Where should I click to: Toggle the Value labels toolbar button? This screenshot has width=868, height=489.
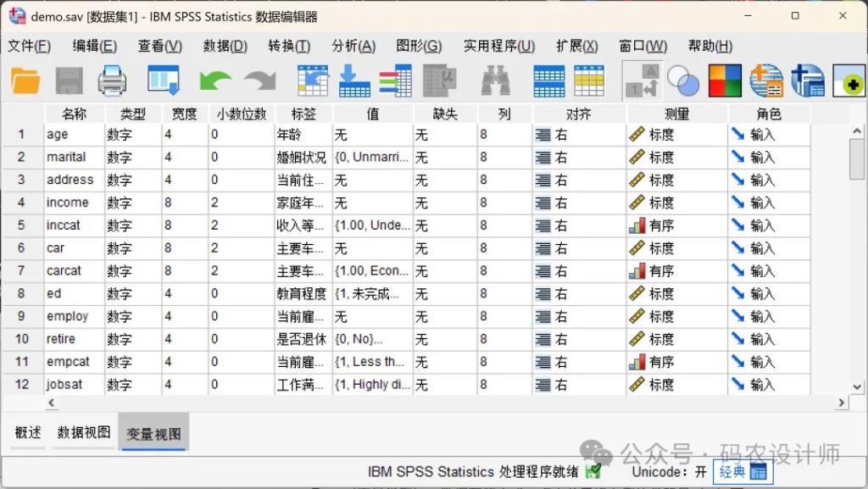point(642,81)
